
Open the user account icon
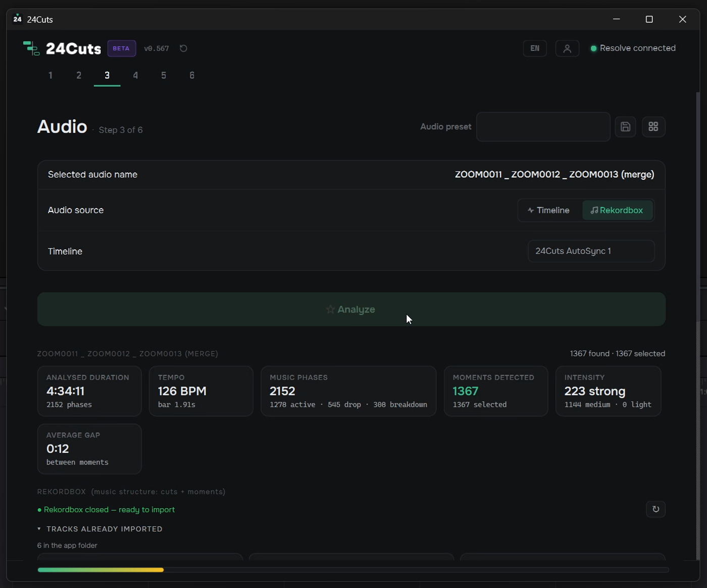pyautogui.click(x=567, y=48)
